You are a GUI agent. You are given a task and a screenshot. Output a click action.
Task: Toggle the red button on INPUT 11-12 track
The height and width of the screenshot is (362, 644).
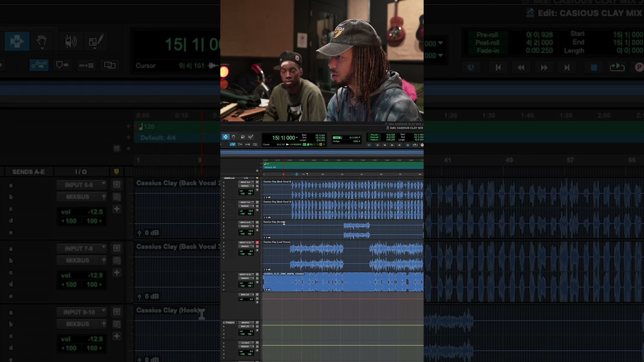click(257, 242)
